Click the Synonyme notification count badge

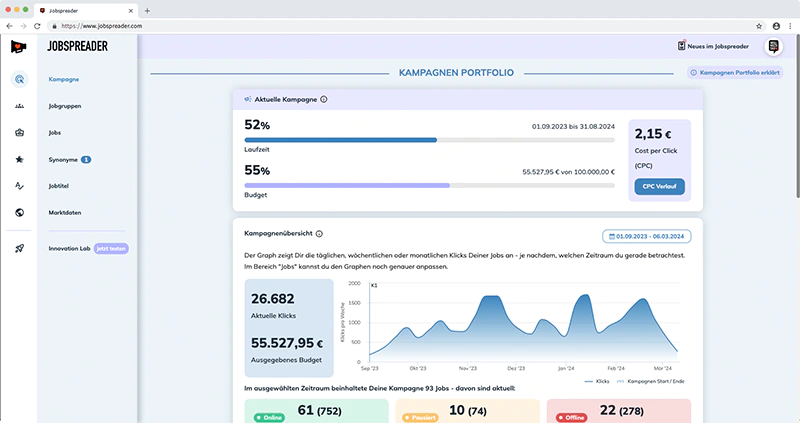[86, 160]
